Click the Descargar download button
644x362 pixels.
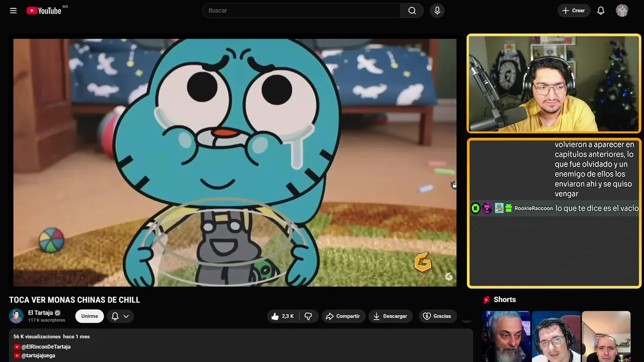(x=390, y=316)
